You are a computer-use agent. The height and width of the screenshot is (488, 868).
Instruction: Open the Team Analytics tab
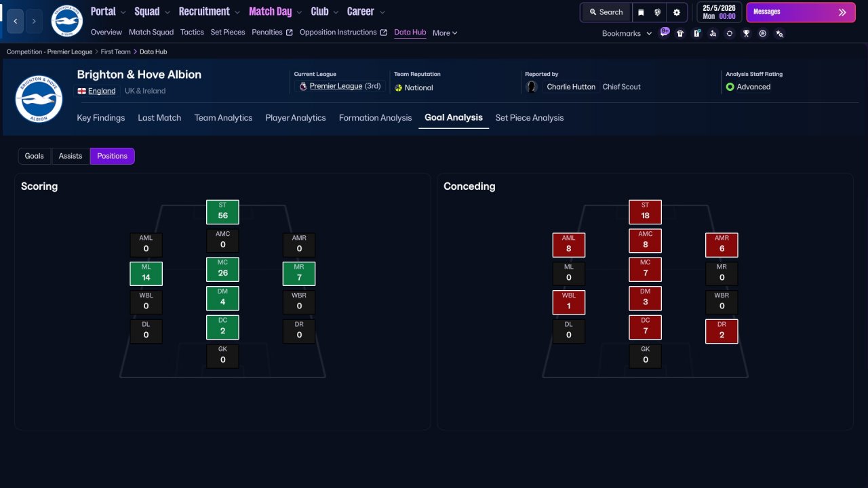point(223,118)
